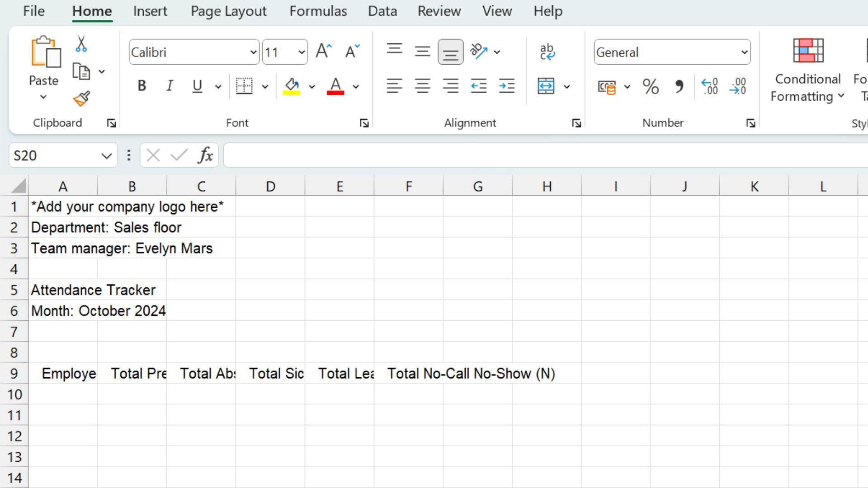Apply comma style formatting
This screenshot has height=488, width=868.
tap(680, 86)
